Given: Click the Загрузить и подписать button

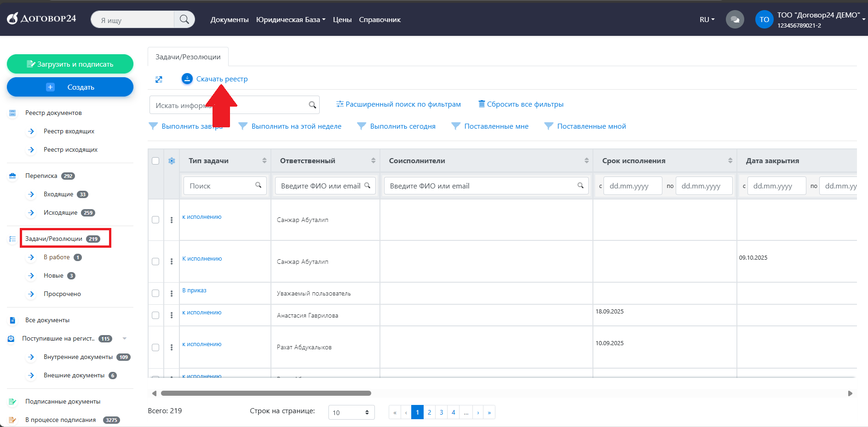Looking at the screenshot, I should coord(70,64).
